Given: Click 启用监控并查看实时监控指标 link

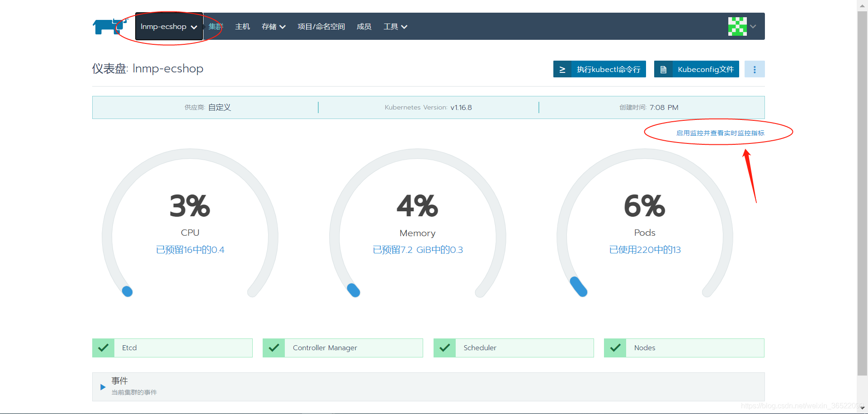Looking at the screenshot, I should point(720,133).
